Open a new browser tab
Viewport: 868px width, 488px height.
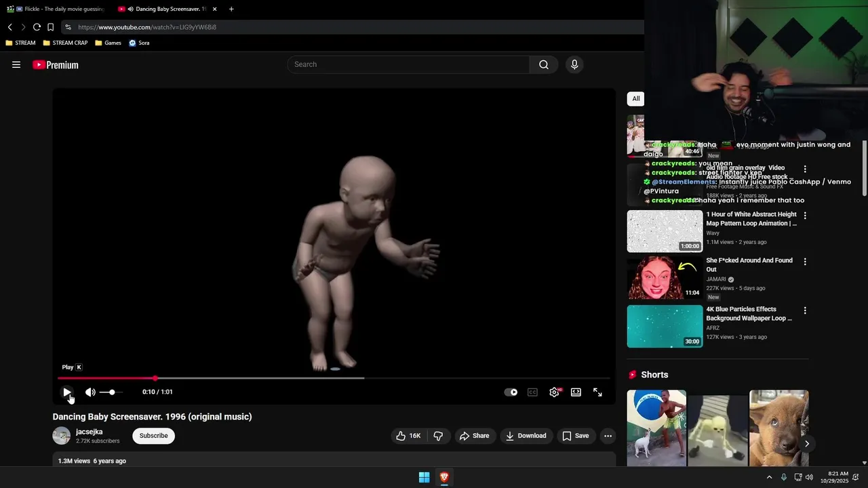231,9
